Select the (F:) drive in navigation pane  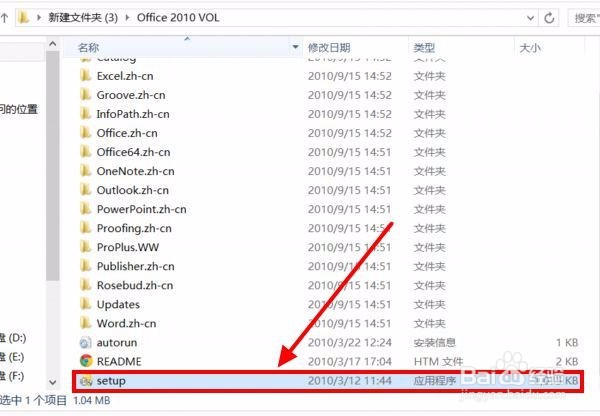tap(12, 376)
